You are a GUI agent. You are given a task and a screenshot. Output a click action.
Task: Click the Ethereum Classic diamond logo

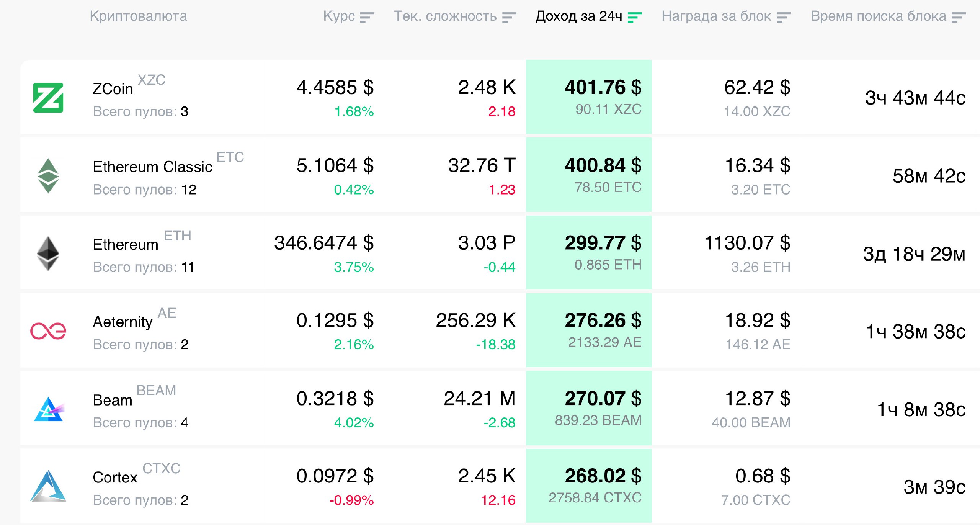point(48,176)
